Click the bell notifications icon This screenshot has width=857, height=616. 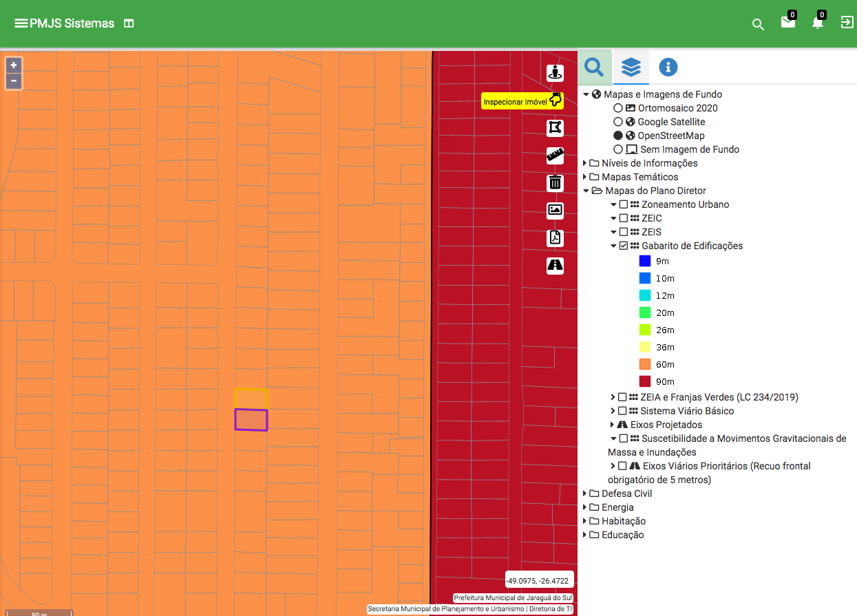click(x=817, y=23)
